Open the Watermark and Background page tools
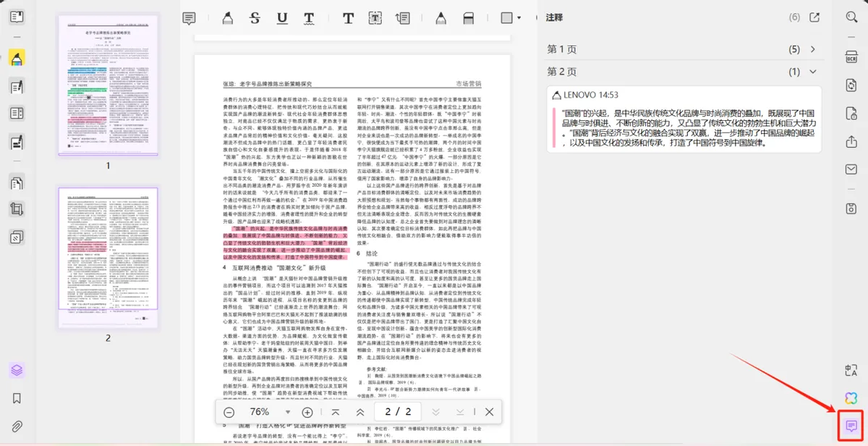 [17, 237]
